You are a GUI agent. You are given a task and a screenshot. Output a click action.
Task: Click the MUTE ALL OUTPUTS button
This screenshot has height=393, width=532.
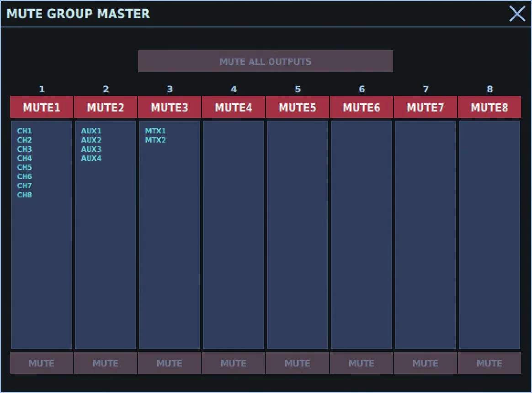pyautogui.click(x=266, y=61)
